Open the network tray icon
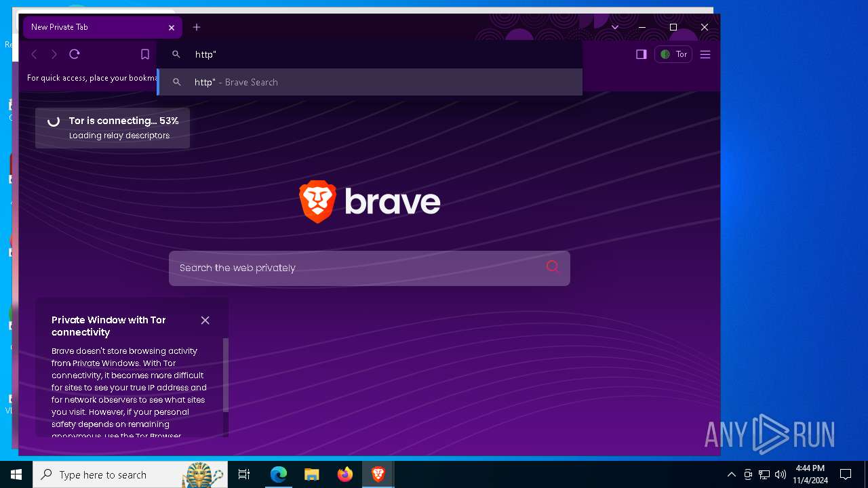868x488 pixels. point(764,474)
